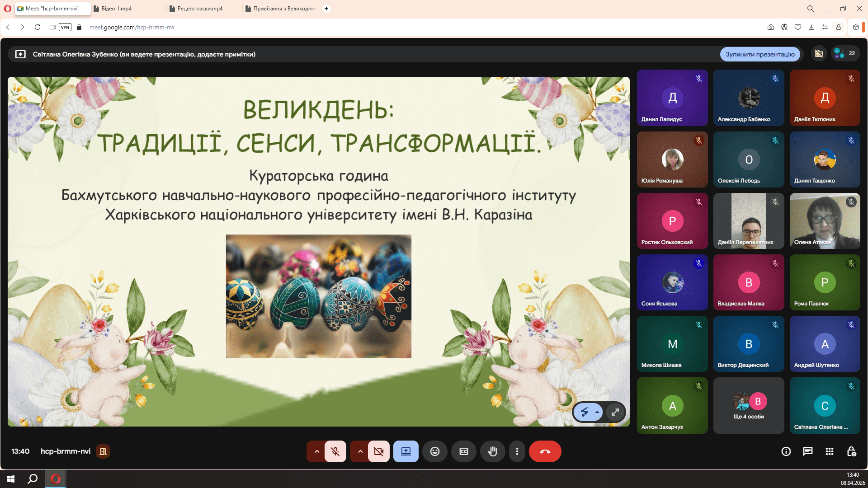Open the activities grid icon
This screenshot has width=868, height=488.
[829, 451]
